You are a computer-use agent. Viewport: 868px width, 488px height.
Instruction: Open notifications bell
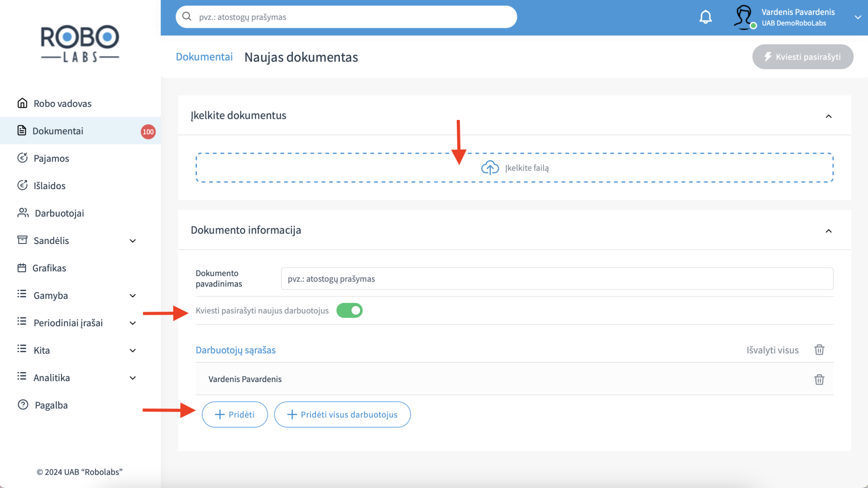705,17
